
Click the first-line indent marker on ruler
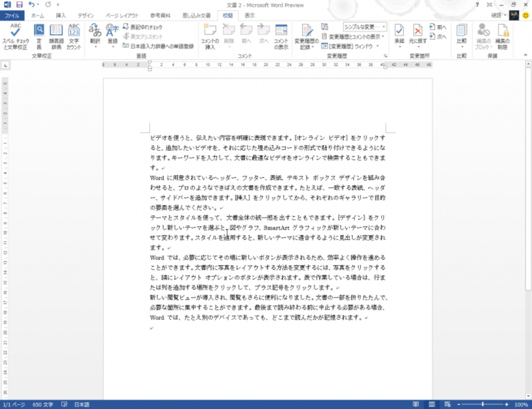[150, 62]
